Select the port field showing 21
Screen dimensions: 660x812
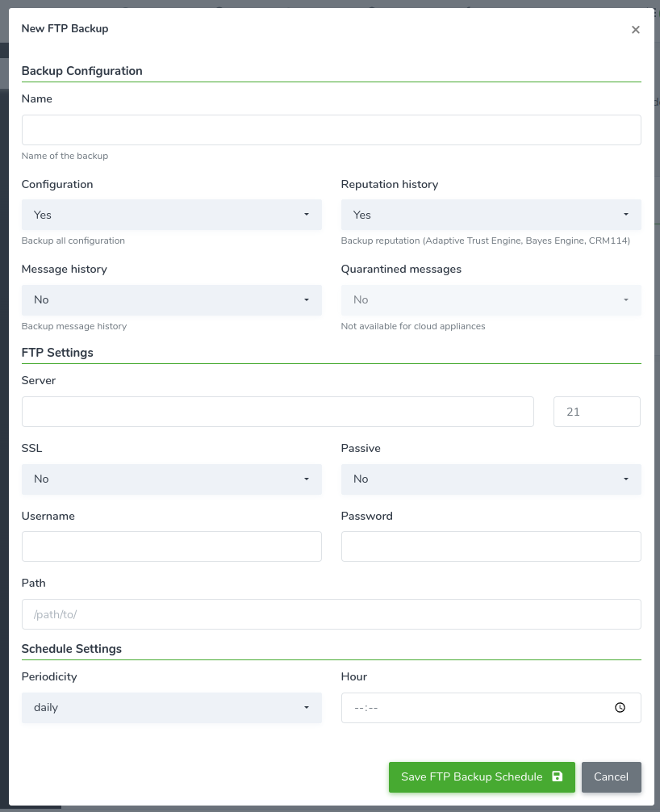pos(597,412)
